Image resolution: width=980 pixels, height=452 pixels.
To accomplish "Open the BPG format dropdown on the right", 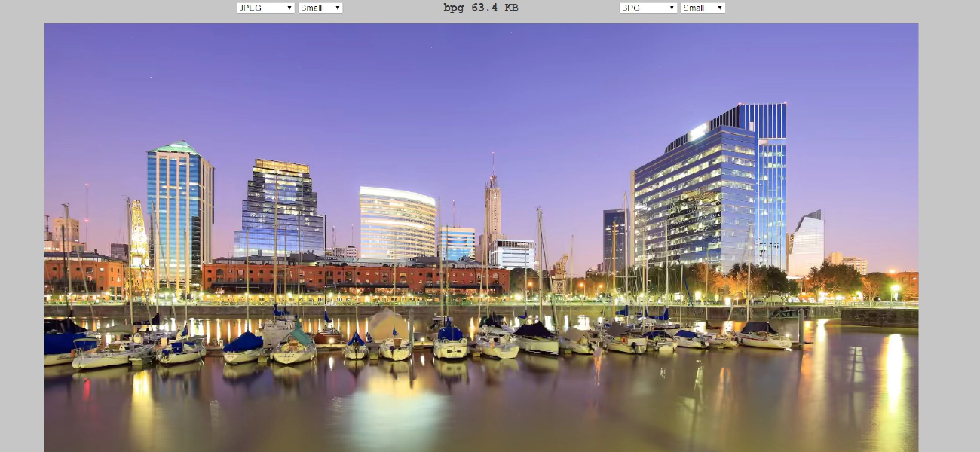I will click(648, 8).
